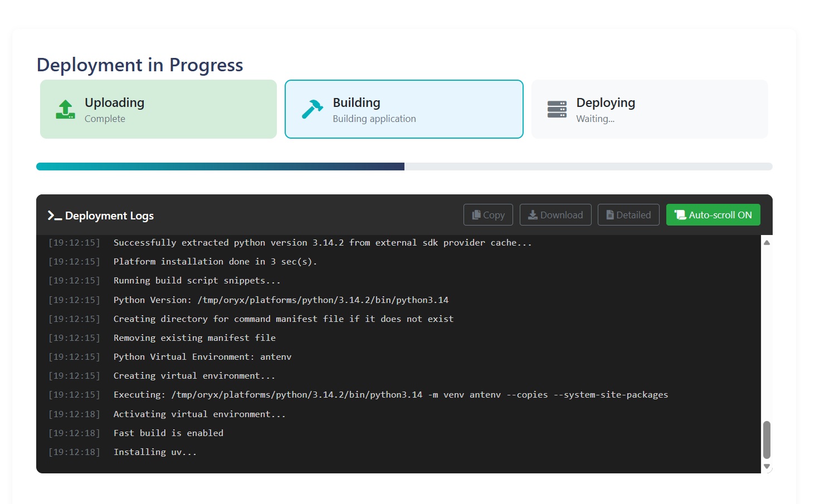
Task: Copy the deployment logs
Action: click(x=488, y=214)
